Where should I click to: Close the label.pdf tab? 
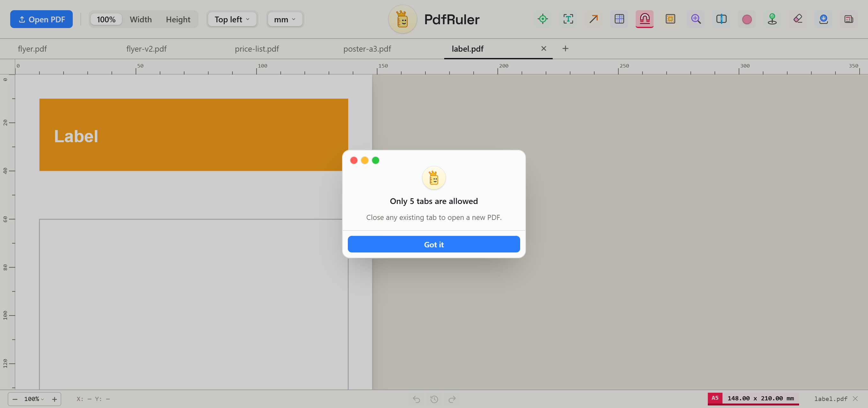coord(543,48)
